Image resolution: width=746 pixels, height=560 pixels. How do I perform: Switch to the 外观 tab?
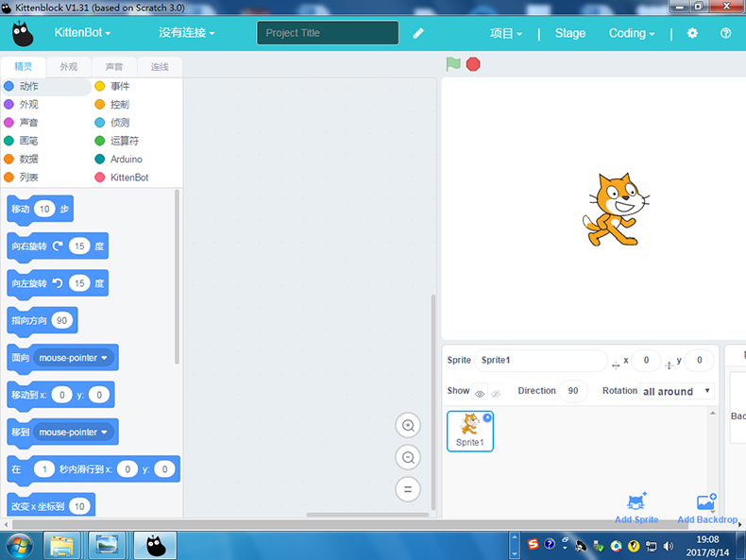point(69,67)
